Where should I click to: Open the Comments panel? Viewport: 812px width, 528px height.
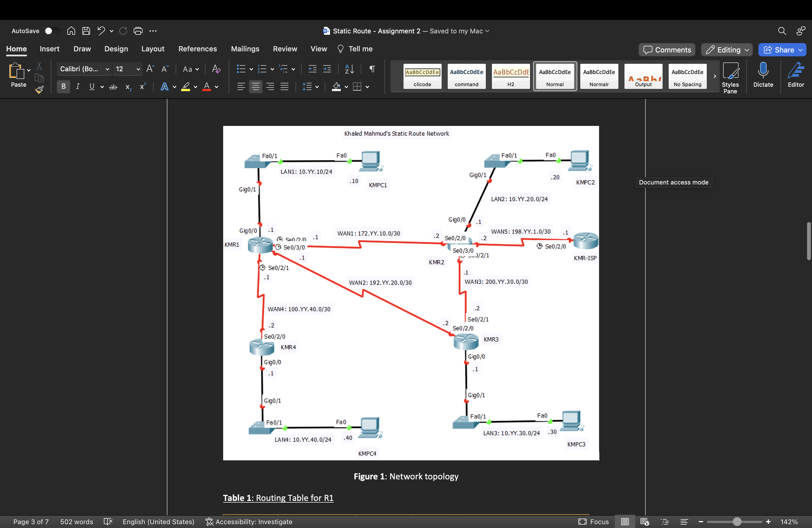[x=667, y=49]
